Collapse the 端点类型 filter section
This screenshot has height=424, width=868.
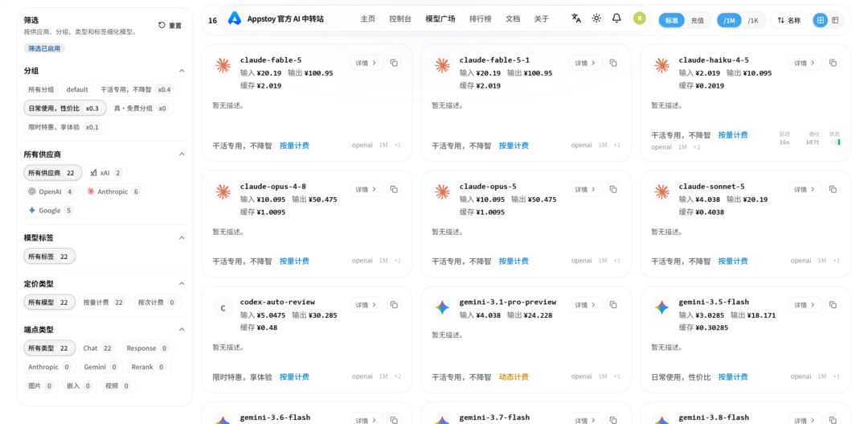[x=182, y=329]
